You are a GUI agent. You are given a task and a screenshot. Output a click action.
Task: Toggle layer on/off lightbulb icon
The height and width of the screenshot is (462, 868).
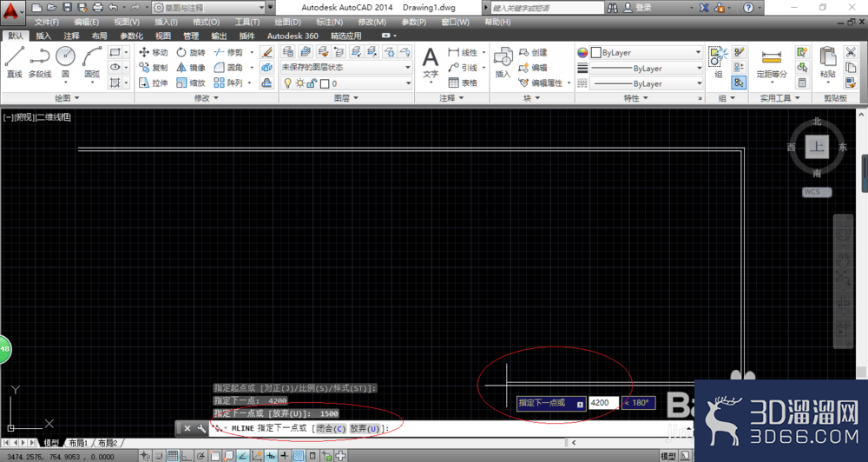click(287, 83)
